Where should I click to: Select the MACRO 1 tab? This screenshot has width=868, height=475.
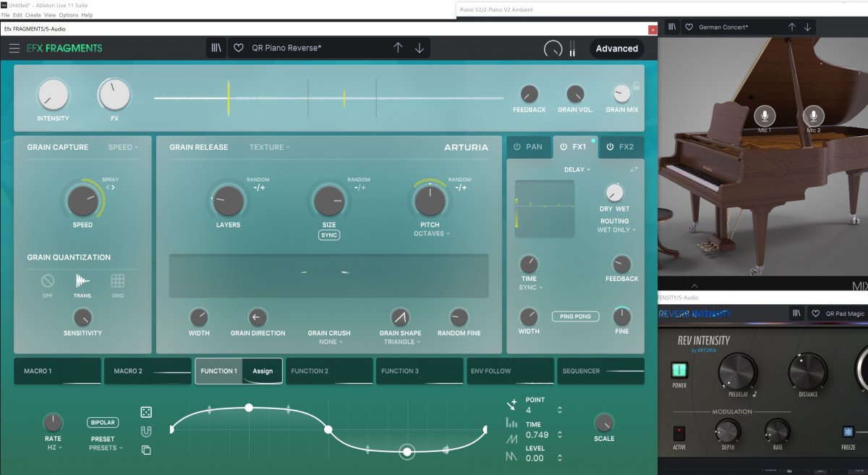click(58, 371)
